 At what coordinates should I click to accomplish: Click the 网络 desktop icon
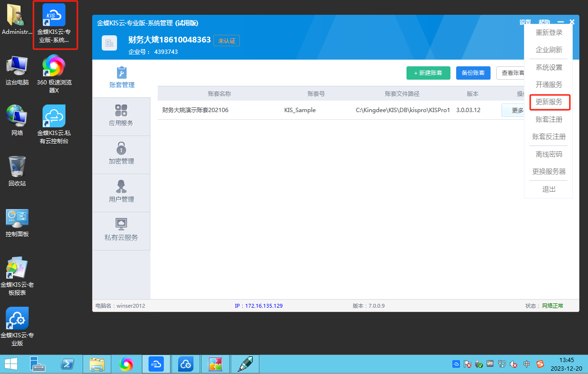tap(17, 121)
